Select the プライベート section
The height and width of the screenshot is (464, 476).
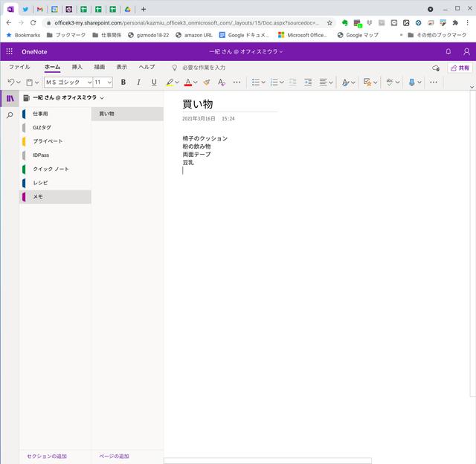(56, 141)
